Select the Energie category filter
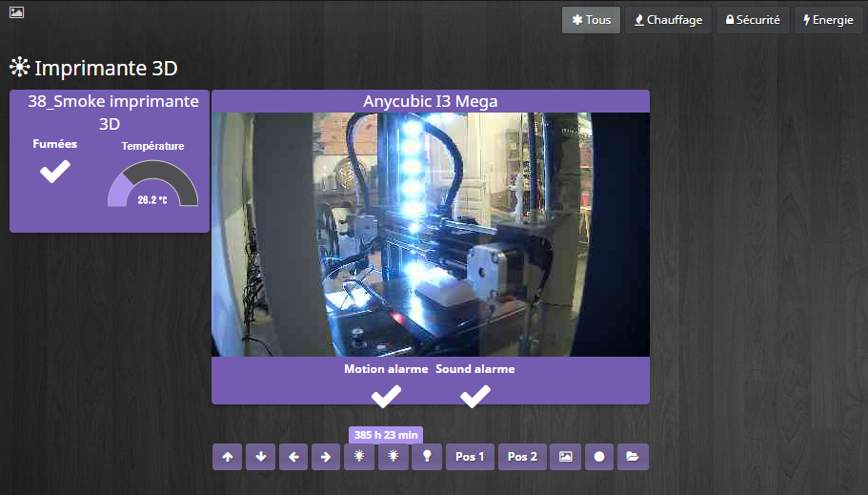 (829, 20)
